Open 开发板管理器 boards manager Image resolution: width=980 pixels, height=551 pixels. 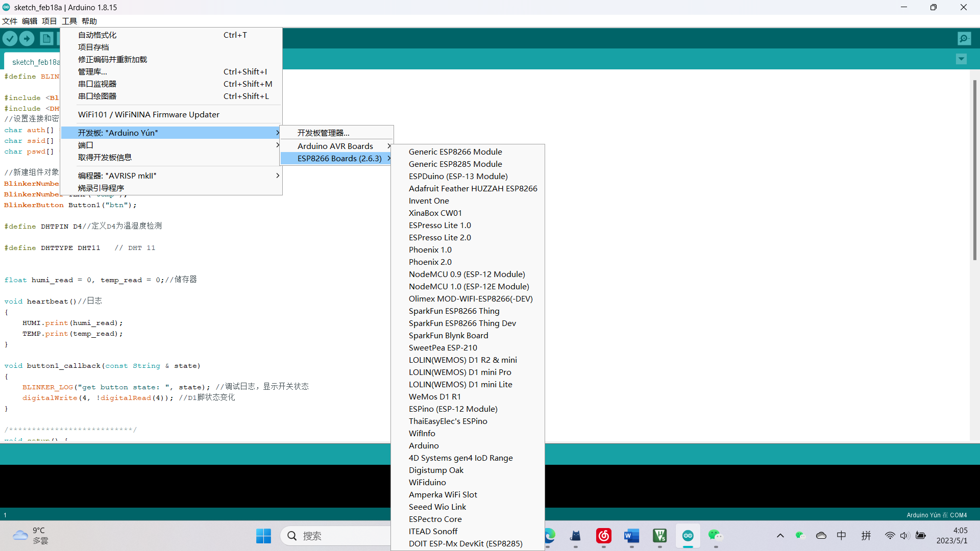pos(324,133)
